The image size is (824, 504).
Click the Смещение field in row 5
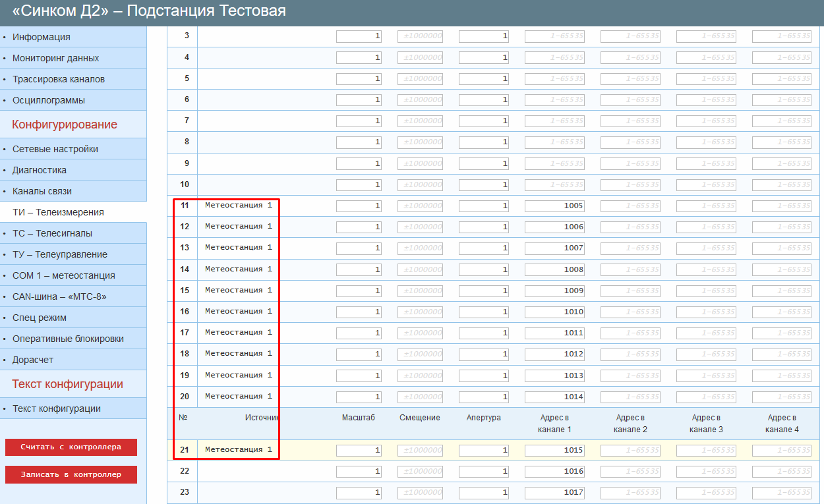coord(420,79)
